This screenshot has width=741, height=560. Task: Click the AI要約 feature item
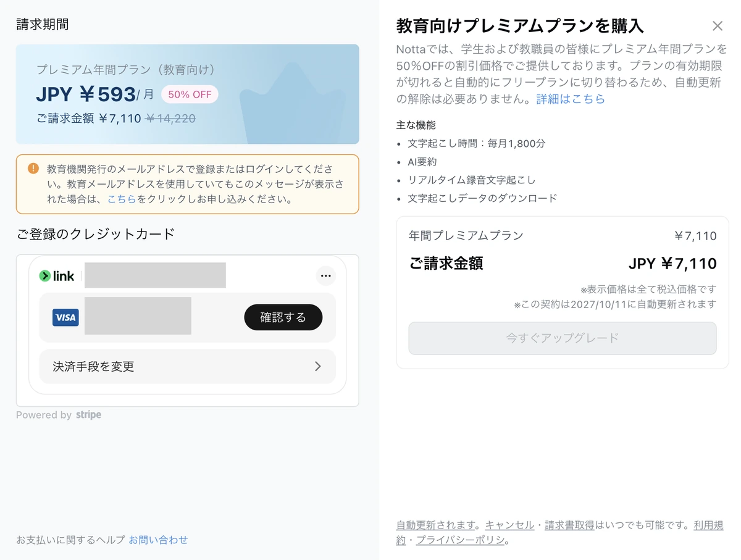tap(422, 162)
